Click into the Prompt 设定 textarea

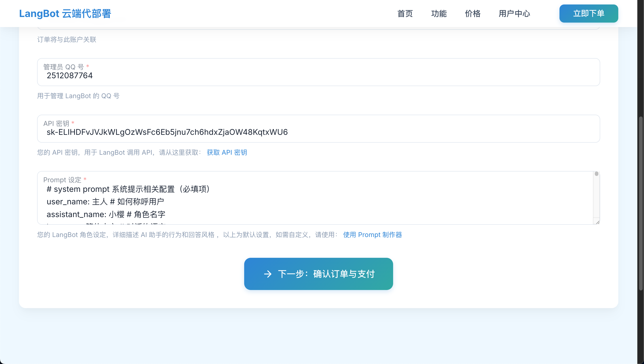(x=318, y=198)
